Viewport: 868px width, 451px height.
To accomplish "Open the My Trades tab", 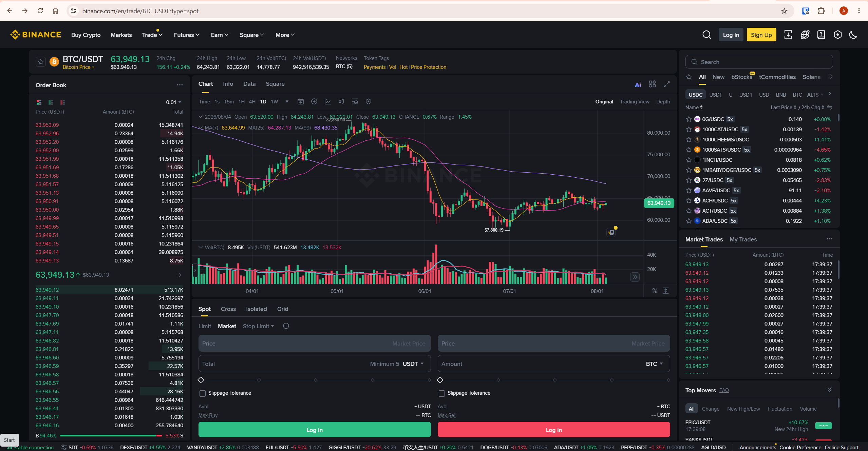I will pyautogui.click(x=743, y=239).
